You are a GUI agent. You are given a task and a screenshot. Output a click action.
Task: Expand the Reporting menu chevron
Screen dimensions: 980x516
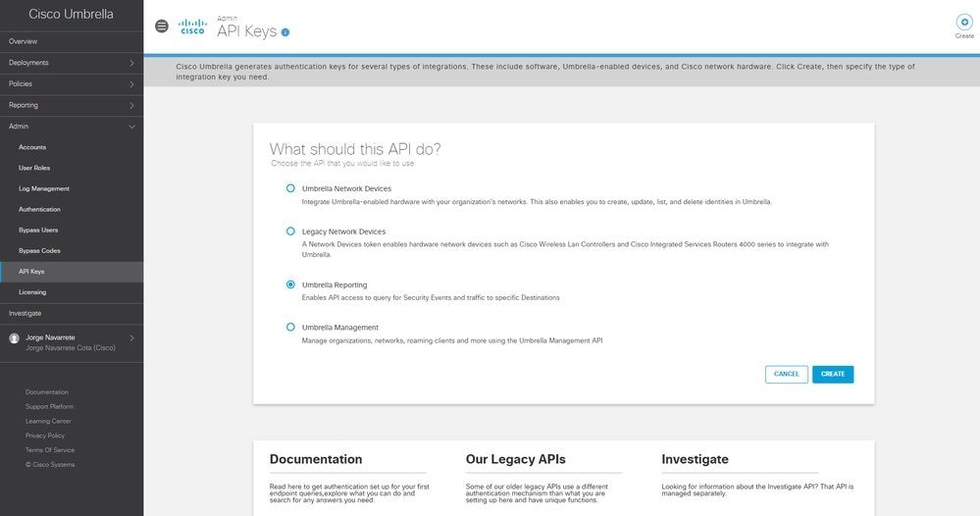click(x=131, y=105)
